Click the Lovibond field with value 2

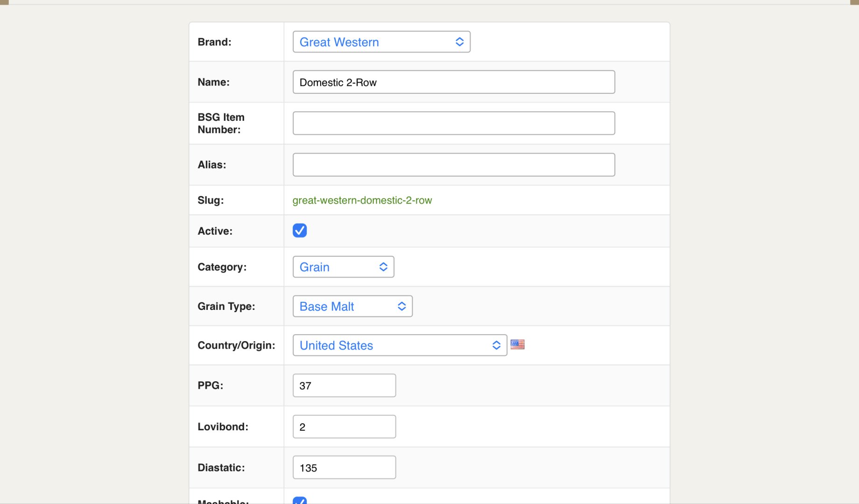[344, 427]
